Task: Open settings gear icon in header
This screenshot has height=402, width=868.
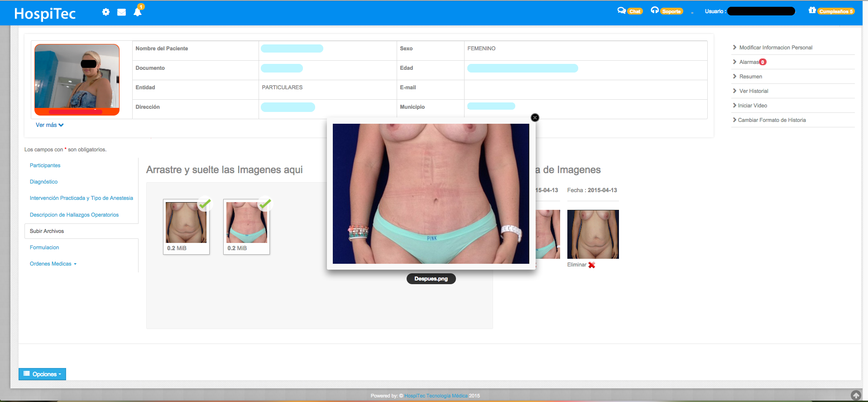Action: click(x=106, y=12)
